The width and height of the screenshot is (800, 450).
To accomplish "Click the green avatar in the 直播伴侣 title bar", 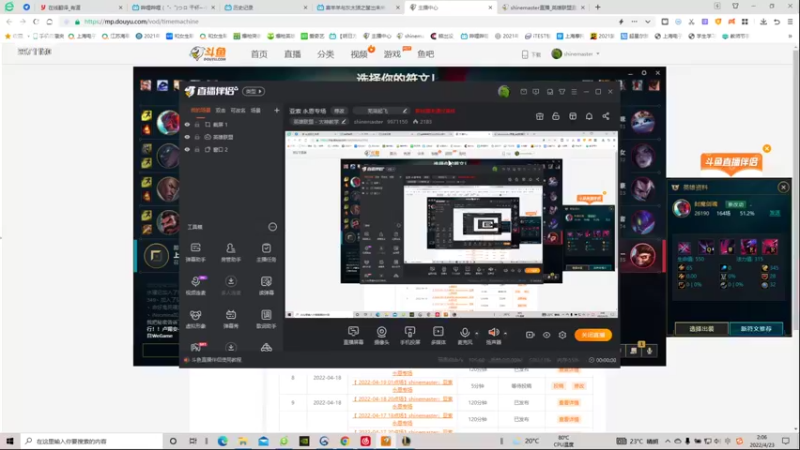I will point(504,92).
